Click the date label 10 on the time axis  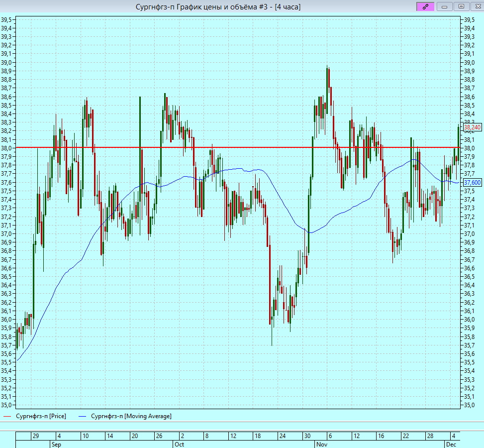coord(85,436)
